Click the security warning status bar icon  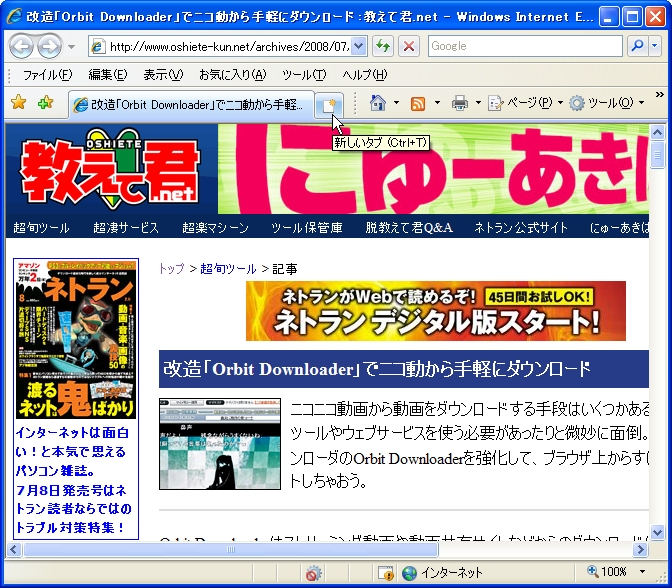coord(386,573)
